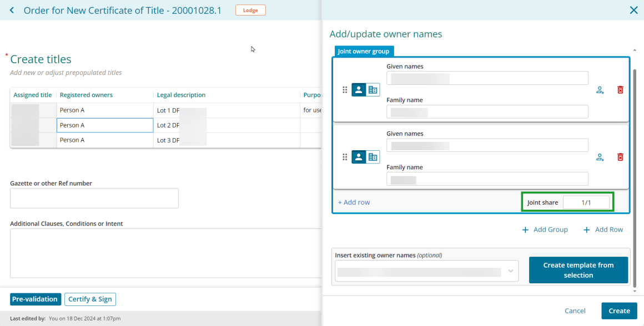Image resolution: width=644 pixels, height=326 pixels.
Task: Click the person-star icon on first owner row
Action: point(600,90)
